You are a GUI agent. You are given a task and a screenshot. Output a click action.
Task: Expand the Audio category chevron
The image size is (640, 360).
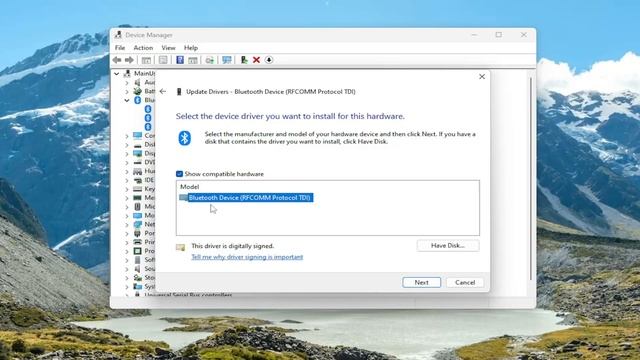tap(127, 82)
